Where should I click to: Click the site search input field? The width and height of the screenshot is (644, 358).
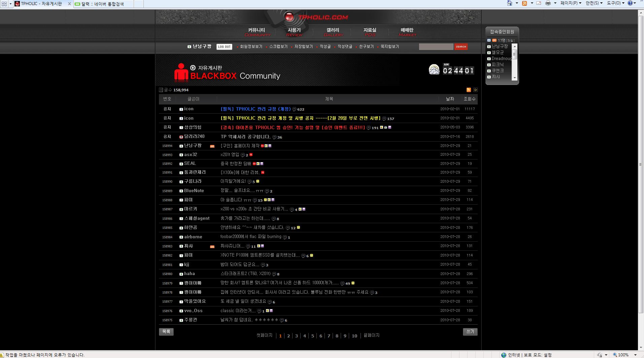436,47
